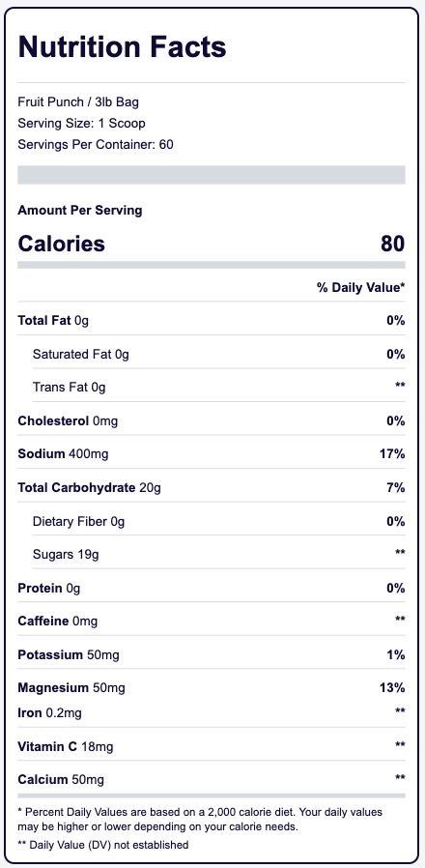The width and height of the screenshot is (425, 868).
Task: Click the calories value 80
Action: [392, 245]
